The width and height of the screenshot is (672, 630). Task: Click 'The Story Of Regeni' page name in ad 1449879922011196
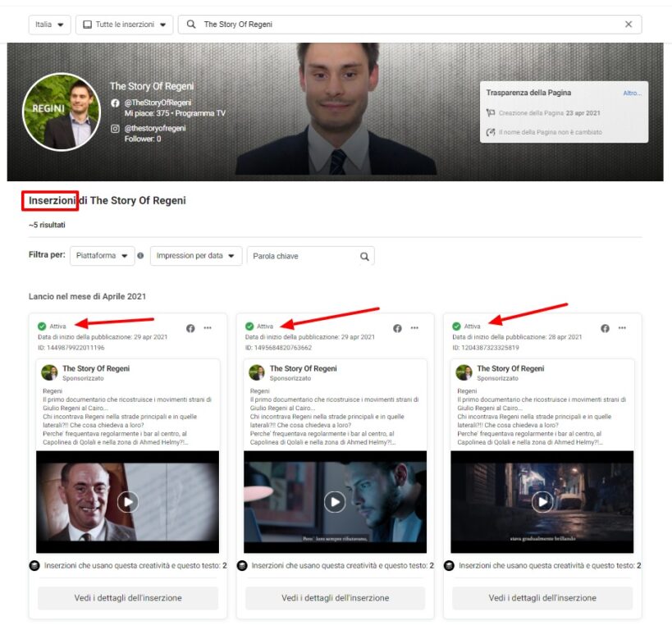pos(96,368)
